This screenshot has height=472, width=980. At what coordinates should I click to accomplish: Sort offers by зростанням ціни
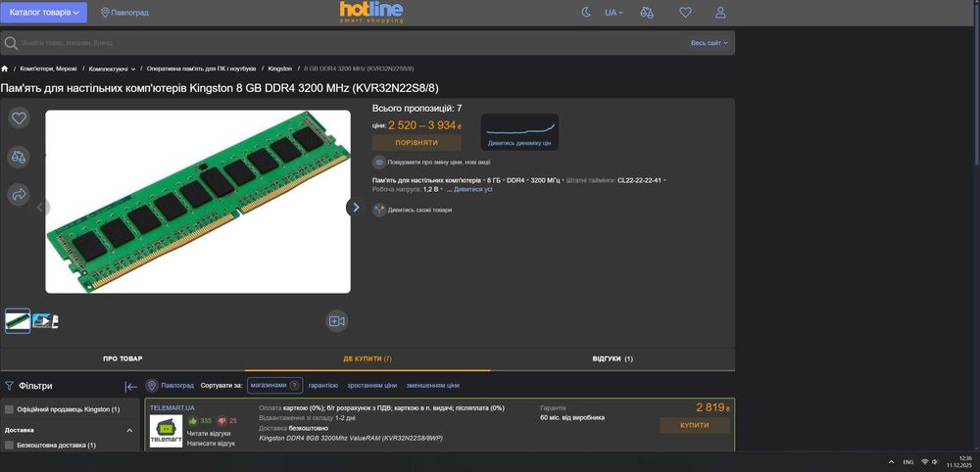point(371,385)
